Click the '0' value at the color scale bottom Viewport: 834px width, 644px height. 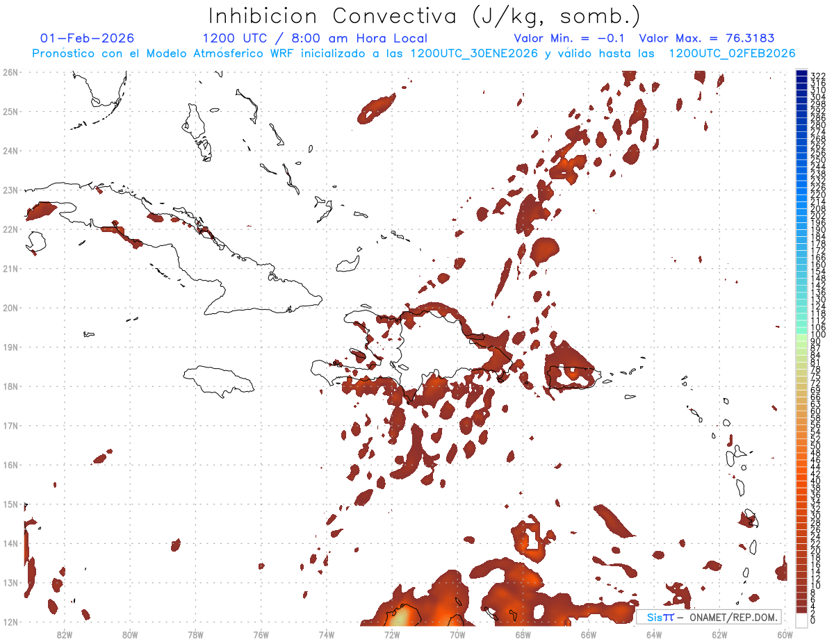point(813,620)
